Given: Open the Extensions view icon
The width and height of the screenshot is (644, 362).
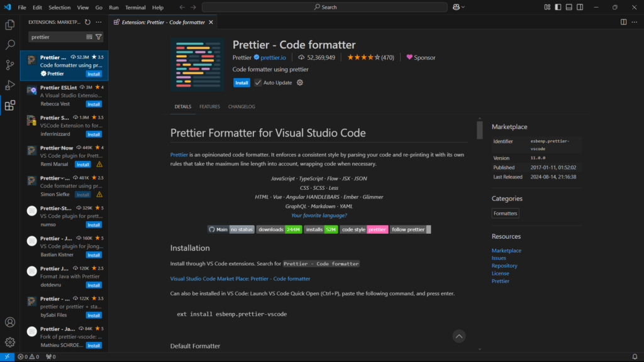Looking at the screenshot, I should pyautogui.click(x=10, y=106).
